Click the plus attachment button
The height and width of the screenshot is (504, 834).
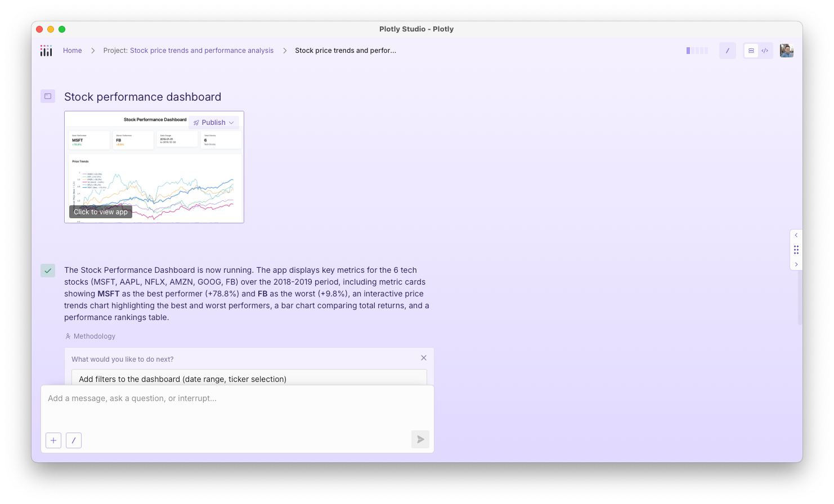click(x=53, y=440)
